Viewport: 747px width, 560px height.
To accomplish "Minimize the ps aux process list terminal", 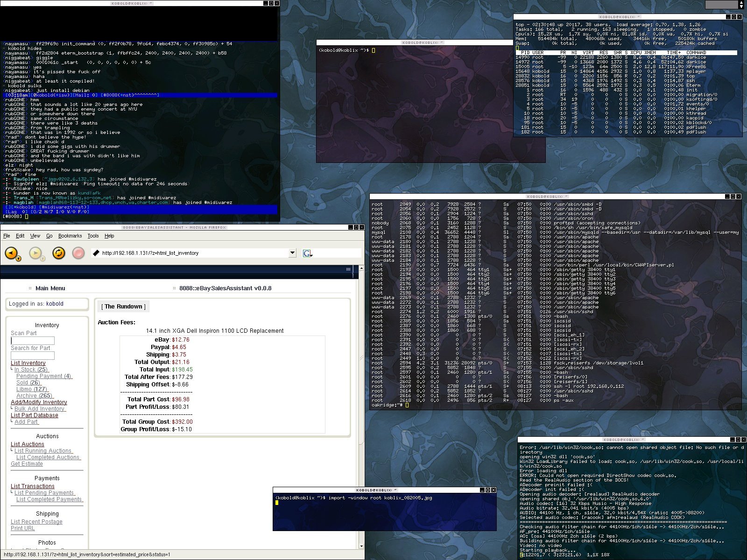I will [x=727, y=196].
